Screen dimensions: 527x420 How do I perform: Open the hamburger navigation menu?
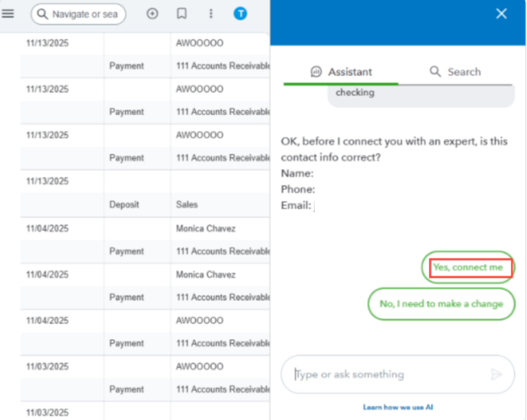pos(8,14)
